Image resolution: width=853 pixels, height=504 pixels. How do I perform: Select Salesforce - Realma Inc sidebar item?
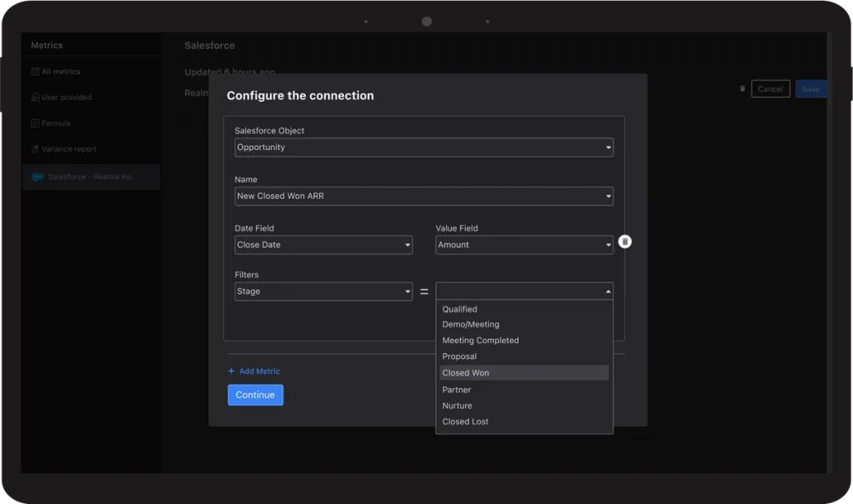(91, 177)
